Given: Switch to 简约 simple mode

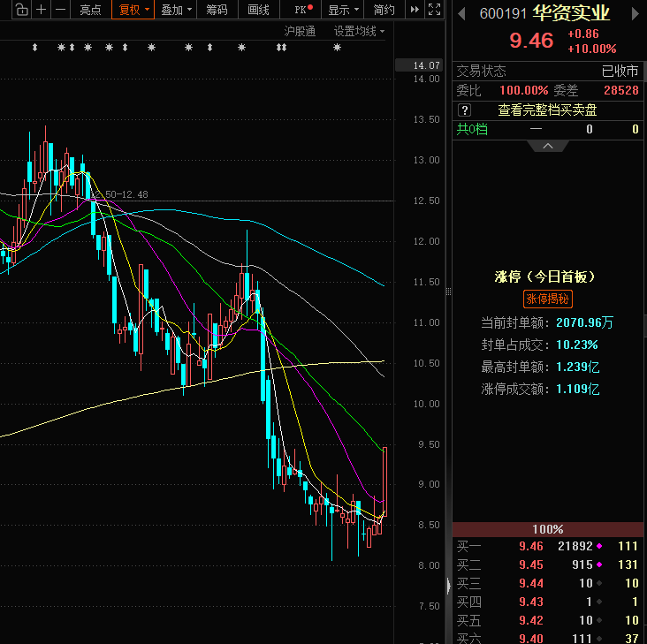Looking at the screenshot, I should pyautogui.click(x=384, y=9).
